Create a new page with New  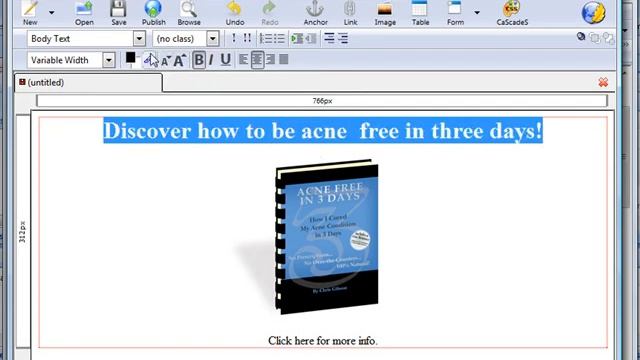[30, 13]
